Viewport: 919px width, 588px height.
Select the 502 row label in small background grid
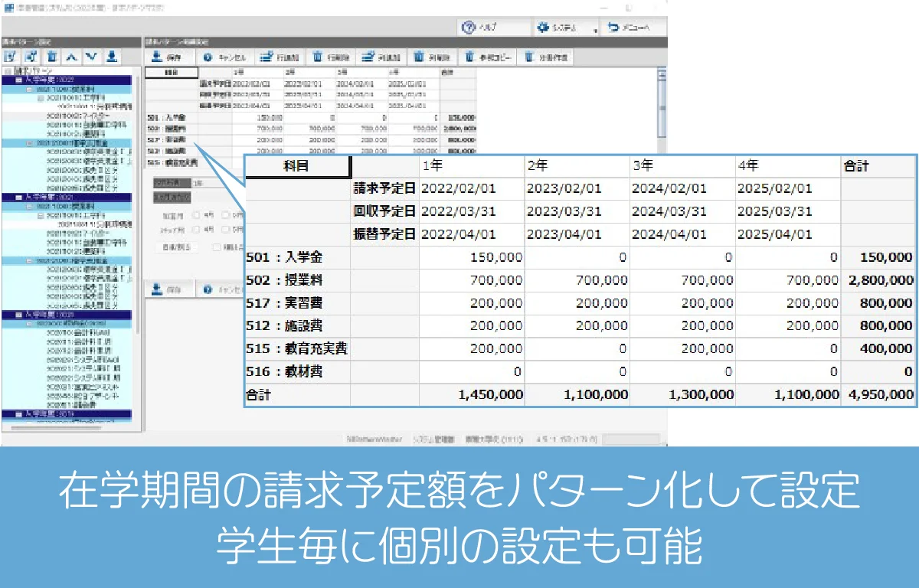(x=172, y=129)
